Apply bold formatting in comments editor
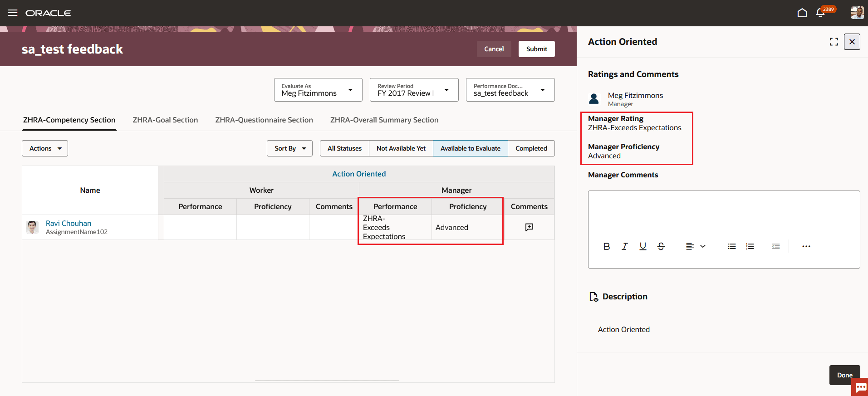Viewport: 868px width, 396px height. point(607,246)
